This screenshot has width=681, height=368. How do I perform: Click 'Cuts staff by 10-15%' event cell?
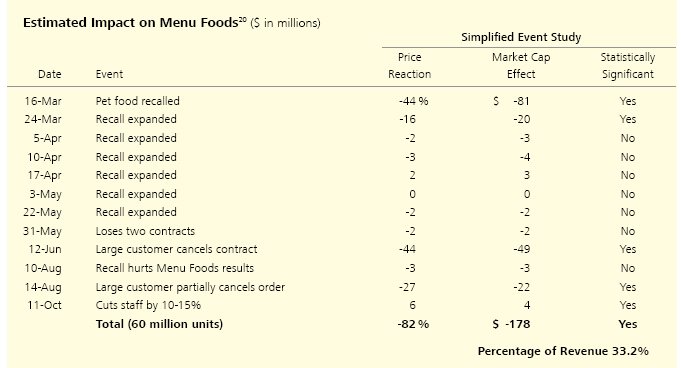pos(148,305)
